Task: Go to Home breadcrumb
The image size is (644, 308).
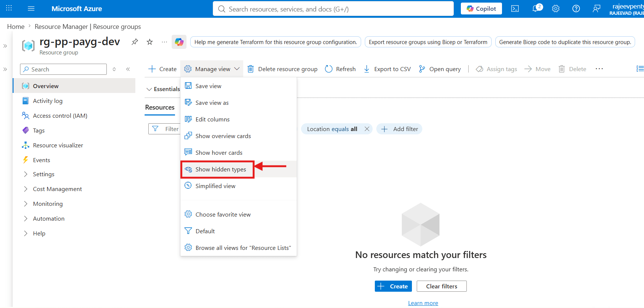Action: pyautogui.click(x=16, y=27)
